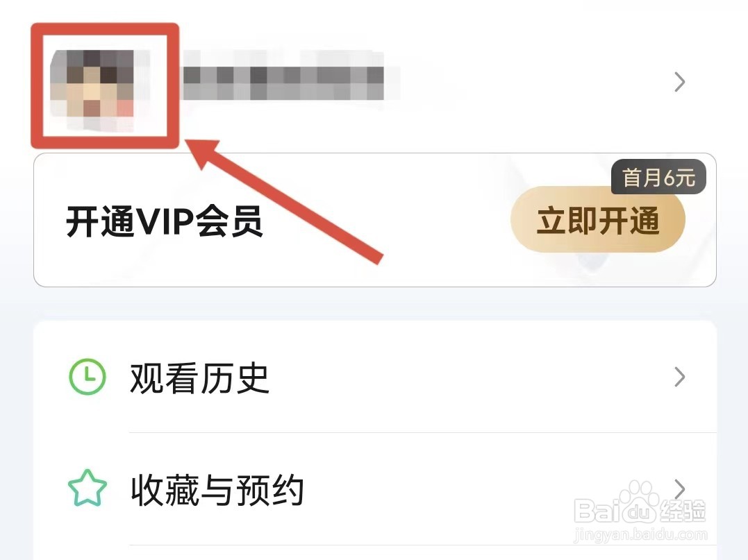Viewport: 748px width, 560px height.
Task: Click the teal star favorites icon
Action: point(88,489)
